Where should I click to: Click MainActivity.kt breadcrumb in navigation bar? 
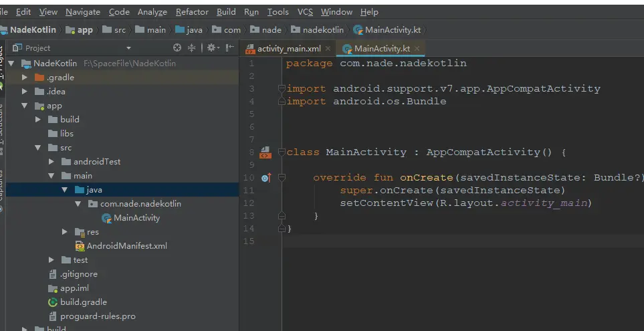tap(387, 29)
